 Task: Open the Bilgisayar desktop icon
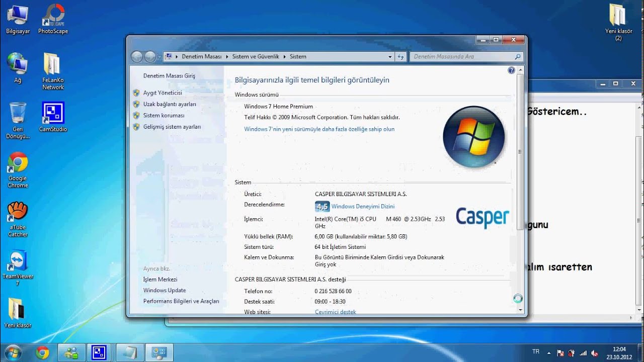point(18,19)
